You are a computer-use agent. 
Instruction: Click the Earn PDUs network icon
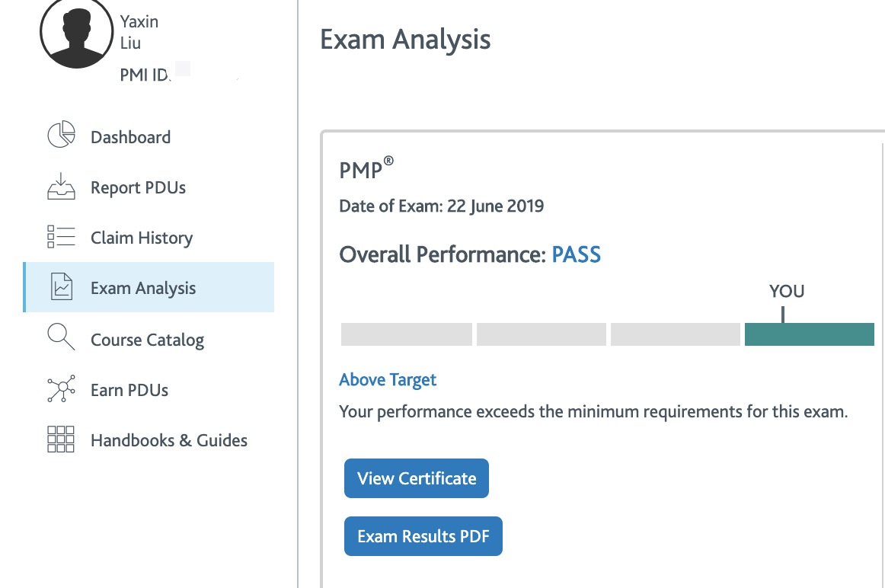pyautogui.click(x=61, y=388)
